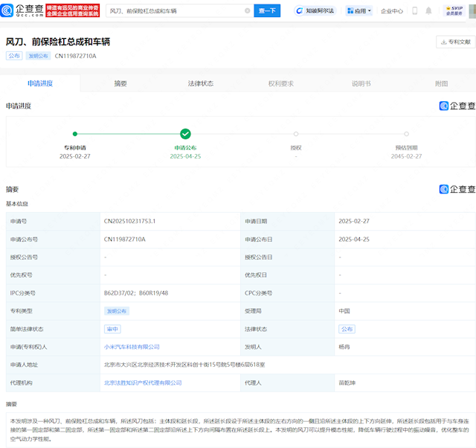This screenshot has height=448, width=476.
Task: Open SVIP member services badge
Action: (x=454, y=10)
